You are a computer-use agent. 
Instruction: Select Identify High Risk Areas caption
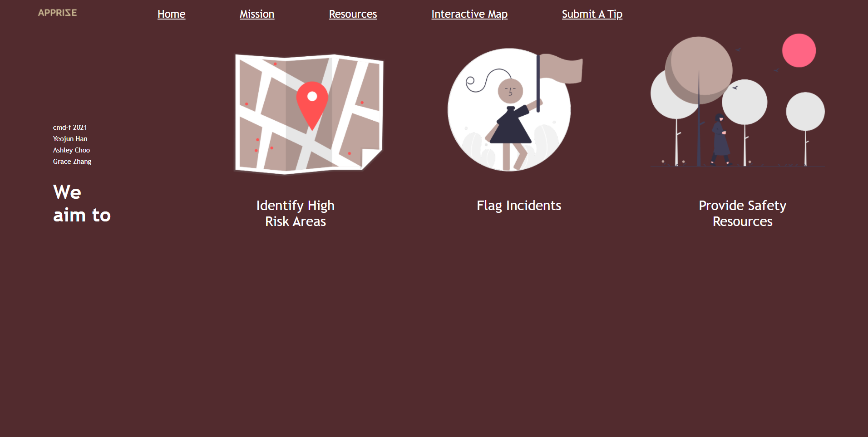[296, 213]
